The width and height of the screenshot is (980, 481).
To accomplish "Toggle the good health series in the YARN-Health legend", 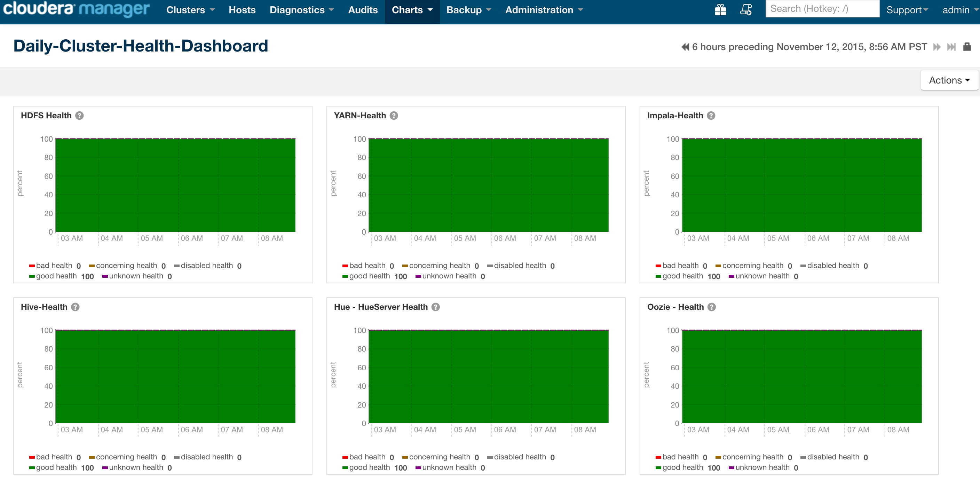I will pos(369,276).
